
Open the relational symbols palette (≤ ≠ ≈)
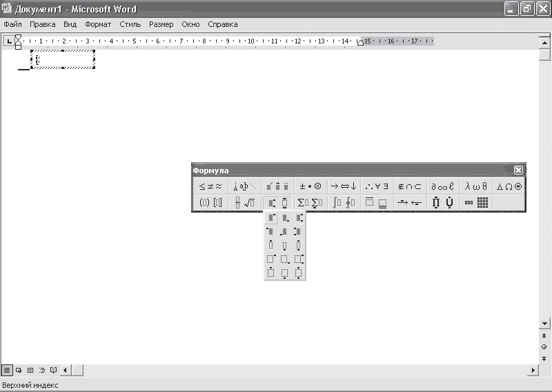[210, 186]
